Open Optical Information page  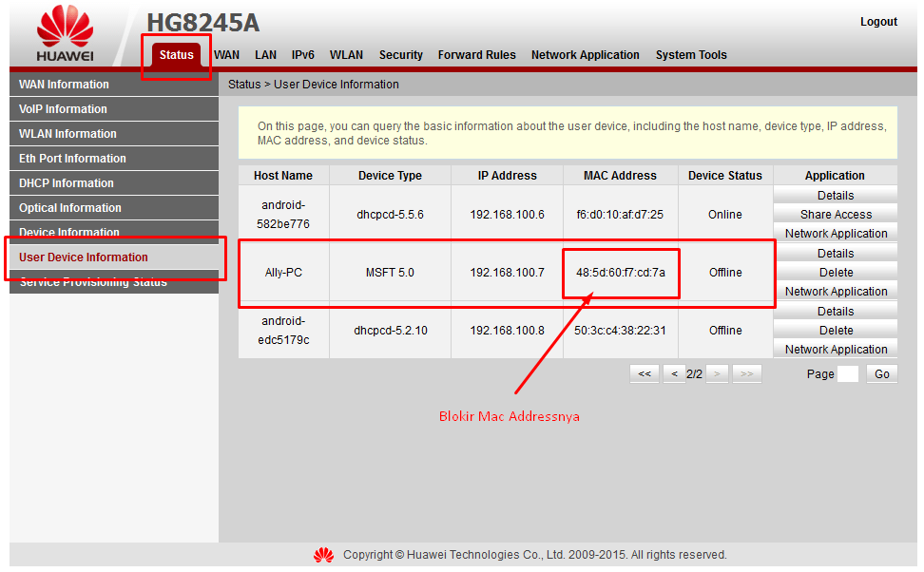[114, 208]
